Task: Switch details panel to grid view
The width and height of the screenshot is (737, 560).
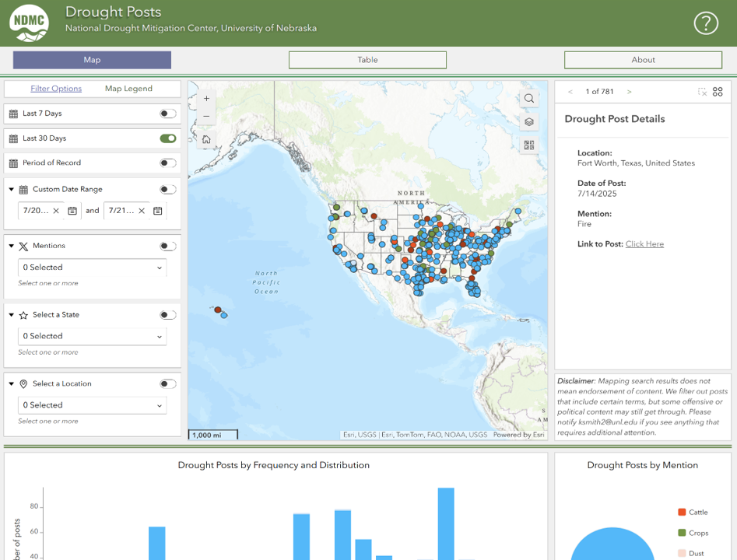Action: coord(718,92)
